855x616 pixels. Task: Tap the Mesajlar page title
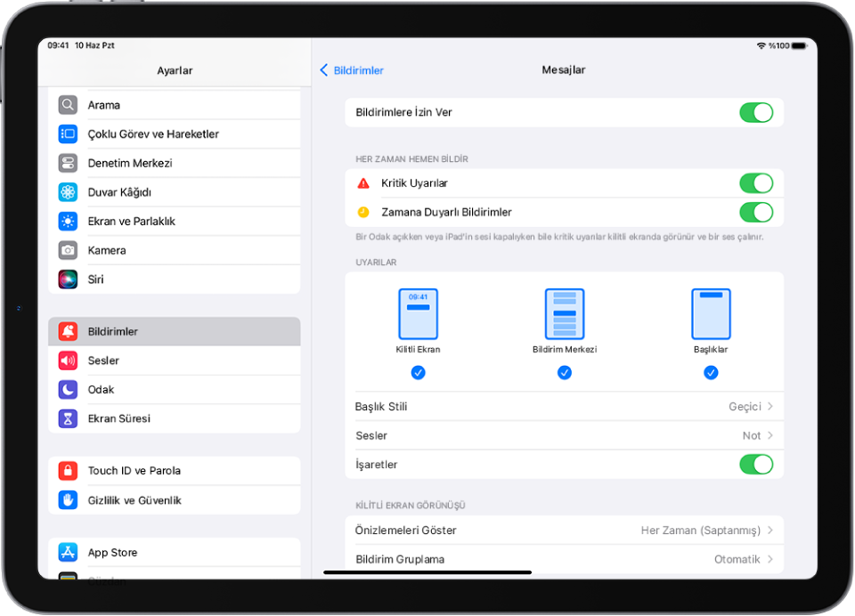[563, 69]
